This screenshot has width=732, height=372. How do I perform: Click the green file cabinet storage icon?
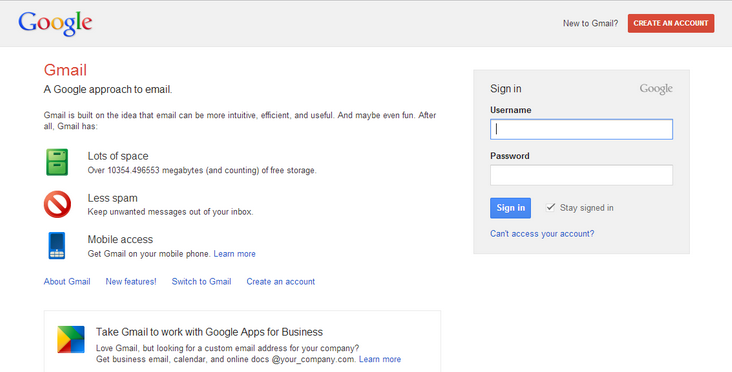click(57, 162)
